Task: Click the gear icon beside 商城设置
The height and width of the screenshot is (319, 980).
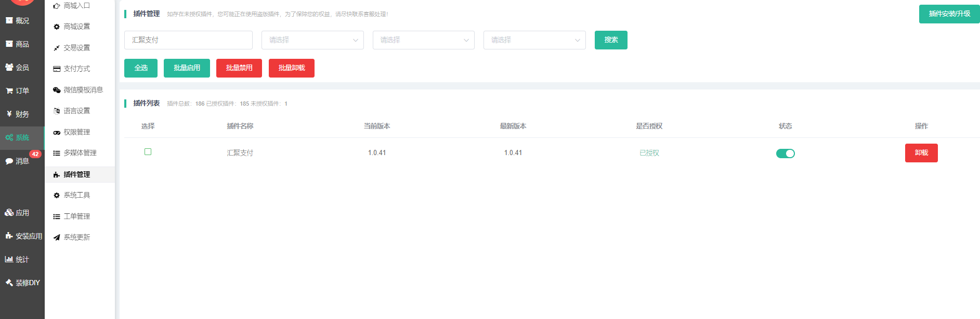Action: [x=57, y=27]
